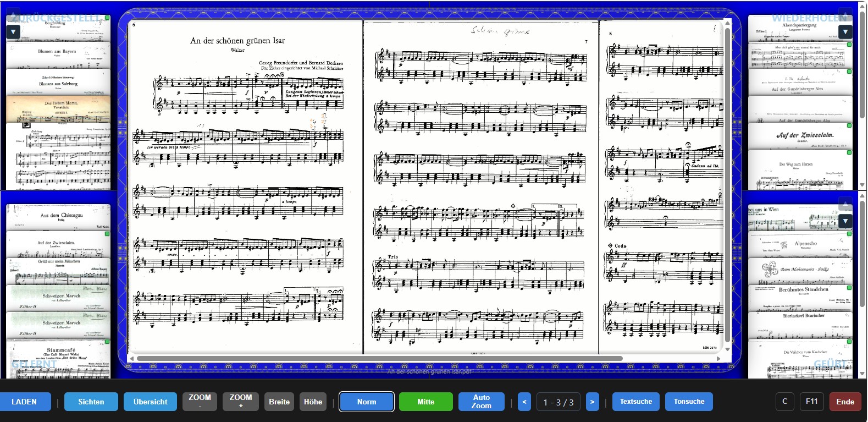Image resolution: width=868 pixels, height=422 pixels.
Task: Click the horizontal scrollbar under the score
Action: point(379,358)
